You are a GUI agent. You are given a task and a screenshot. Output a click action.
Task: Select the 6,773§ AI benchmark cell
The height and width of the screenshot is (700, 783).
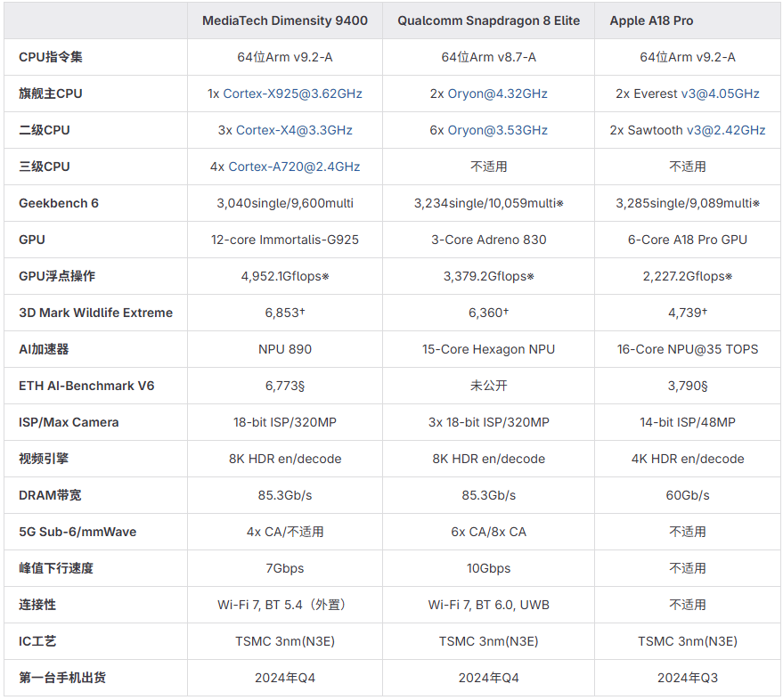click(x=285, y=386)
